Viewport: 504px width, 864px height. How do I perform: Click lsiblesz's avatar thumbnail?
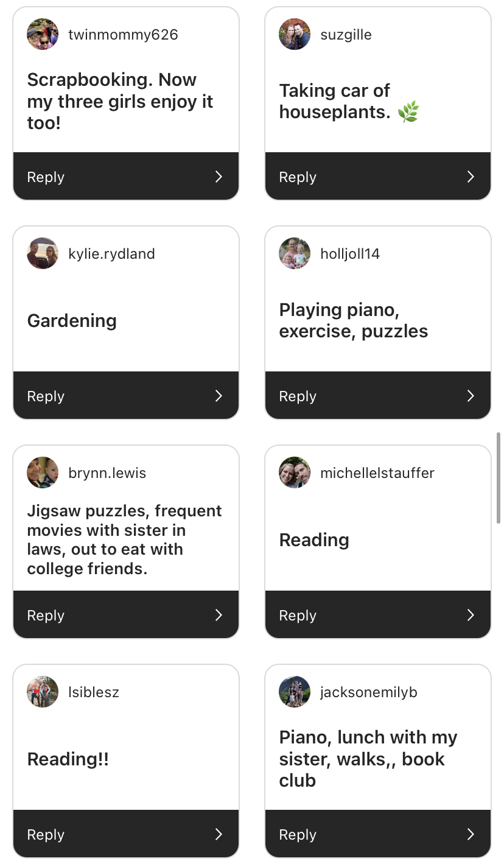coord(43,692)
